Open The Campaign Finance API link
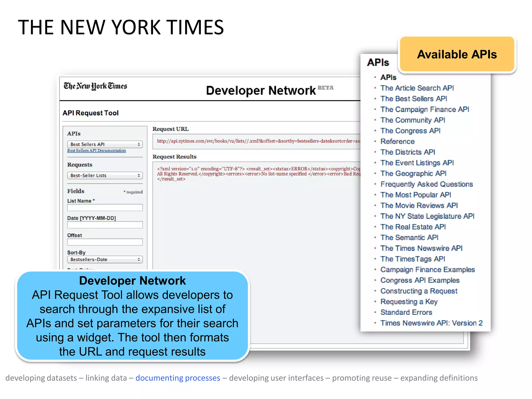The image size is (532, 399). (x=425, y=109)
